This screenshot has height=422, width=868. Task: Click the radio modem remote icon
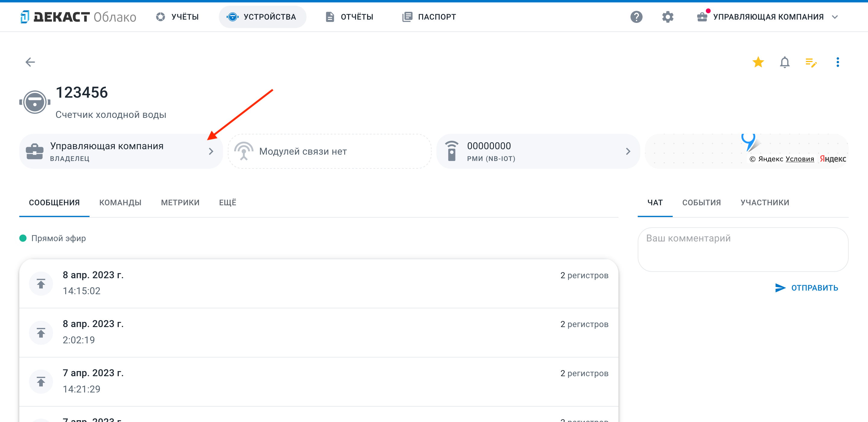(x=451, y=151)
